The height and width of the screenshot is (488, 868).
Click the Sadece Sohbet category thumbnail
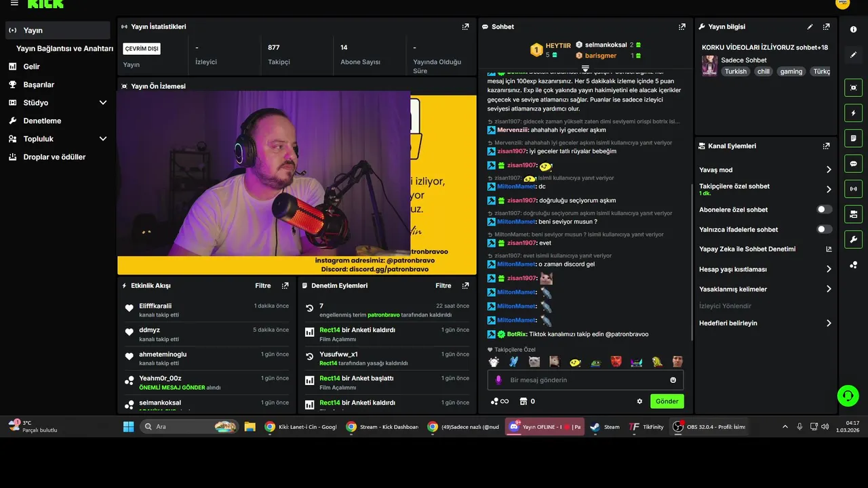point(709,66)
